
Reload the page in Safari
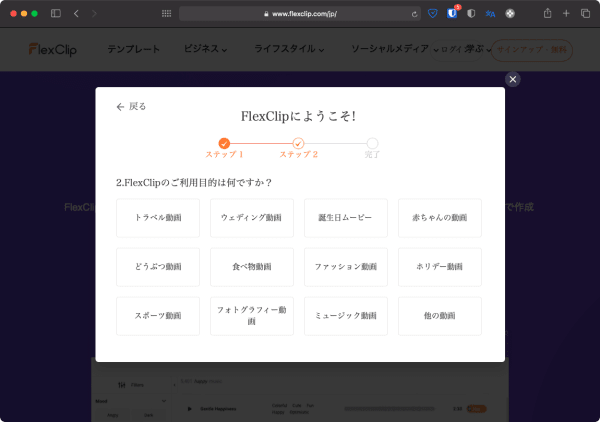click(414, 14)
